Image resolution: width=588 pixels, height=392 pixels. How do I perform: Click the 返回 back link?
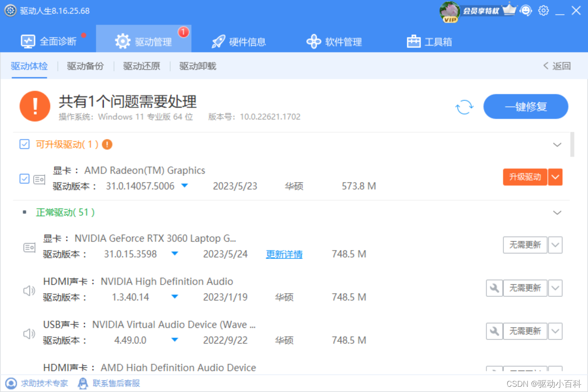557,66
